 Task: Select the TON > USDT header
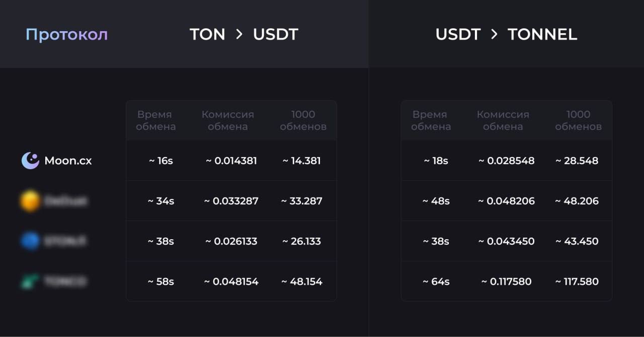click(x=244, y=34)
